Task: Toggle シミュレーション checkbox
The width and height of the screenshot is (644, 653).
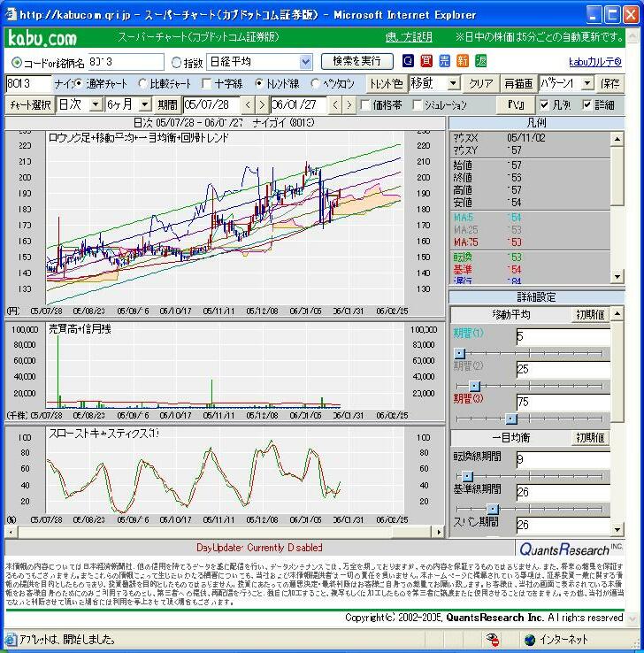Action: tap(418, 105)
